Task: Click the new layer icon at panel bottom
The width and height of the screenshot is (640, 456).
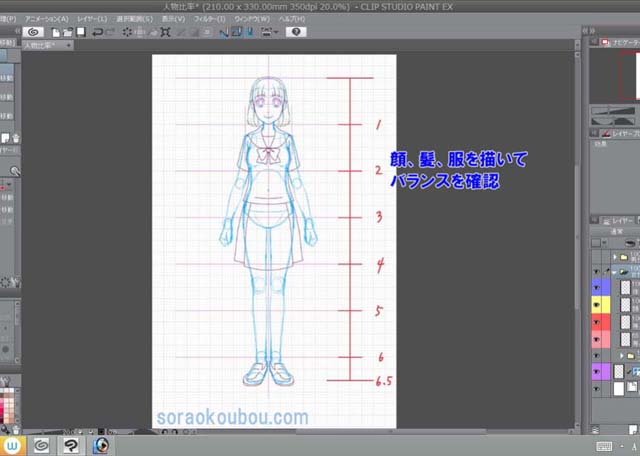Action: click(x=633, y=429)
